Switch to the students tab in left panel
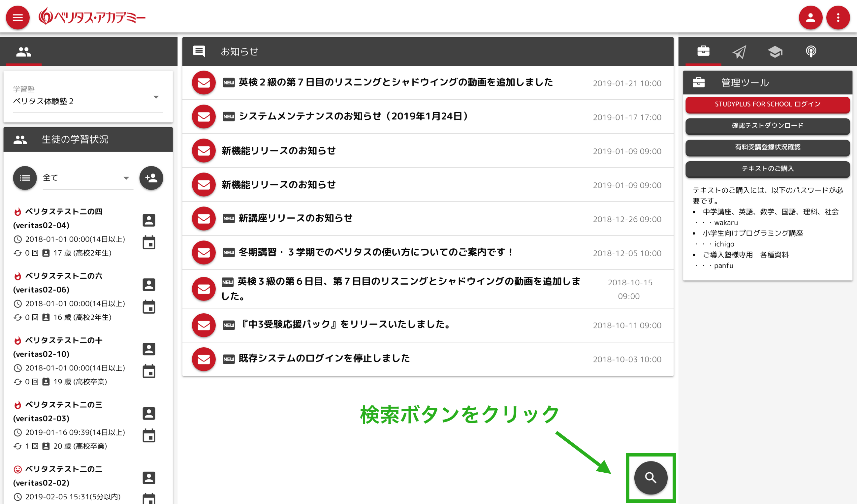Image resolution: width=857 pixels, height=504 pixels. click(x=23, y=51)
